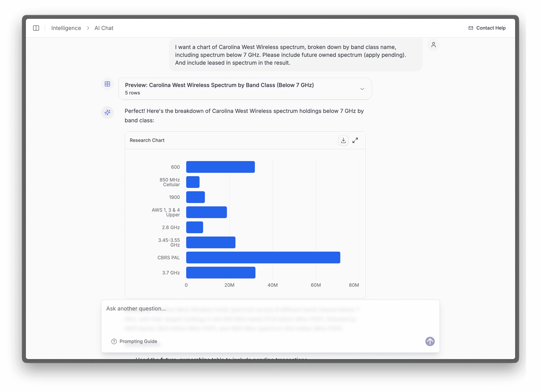Image resolution: width=541 pixels, height=392 pixels.
Task: Expand the spectrum preview table chevron
Action: 362,89
